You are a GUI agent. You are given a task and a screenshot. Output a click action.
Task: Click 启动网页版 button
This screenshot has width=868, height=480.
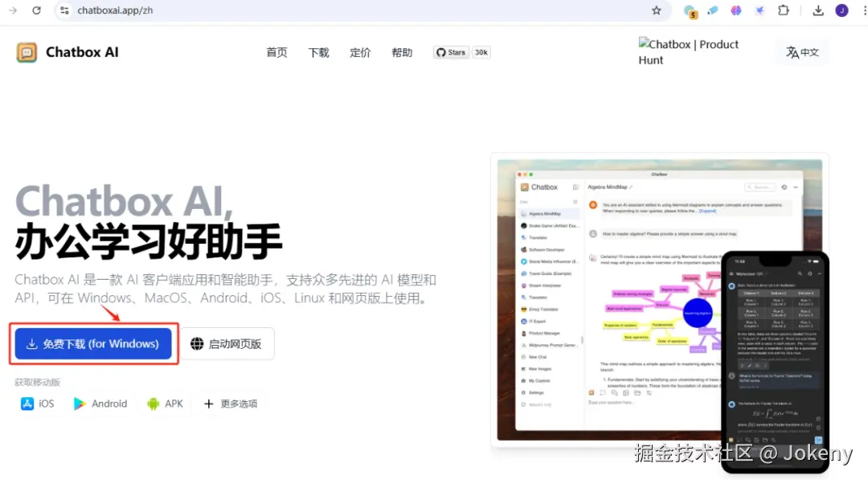tap(227, 344)
